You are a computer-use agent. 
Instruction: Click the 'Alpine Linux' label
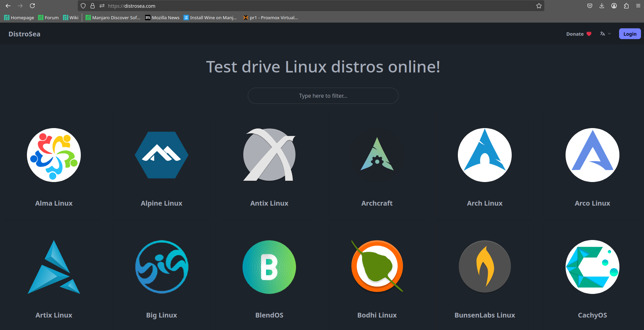pyautogui.click(x=162, y=203)
